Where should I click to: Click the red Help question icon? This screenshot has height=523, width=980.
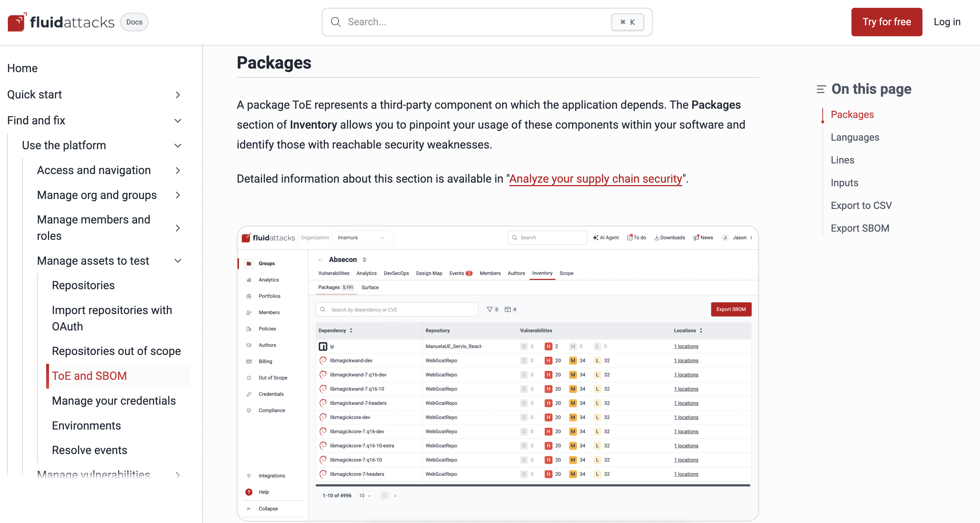tap(249, 492)
